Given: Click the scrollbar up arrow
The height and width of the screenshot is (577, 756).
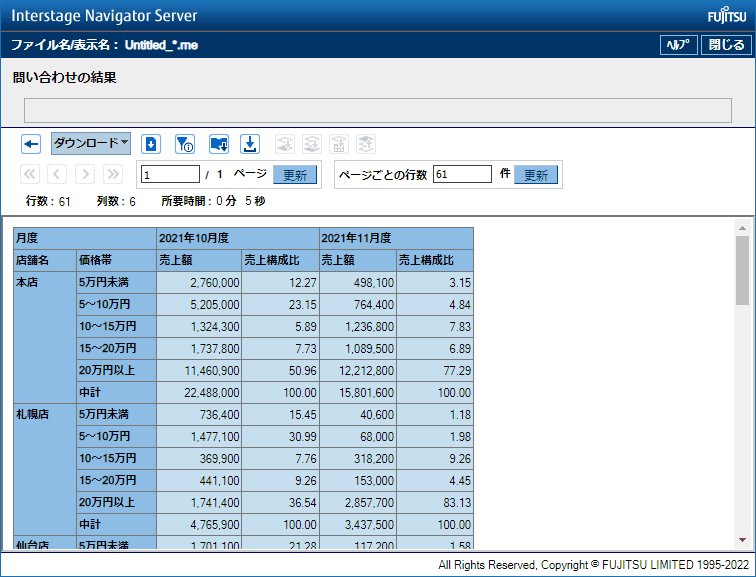Looking at the screenshot, I should click(x=742, y=227).
